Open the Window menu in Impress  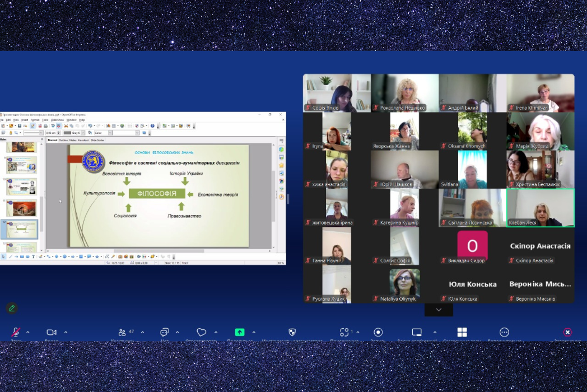pos(72,120)
